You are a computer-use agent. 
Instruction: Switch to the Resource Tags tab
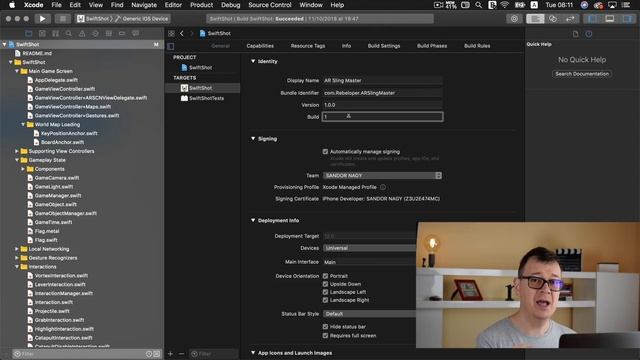click(308, 46)
